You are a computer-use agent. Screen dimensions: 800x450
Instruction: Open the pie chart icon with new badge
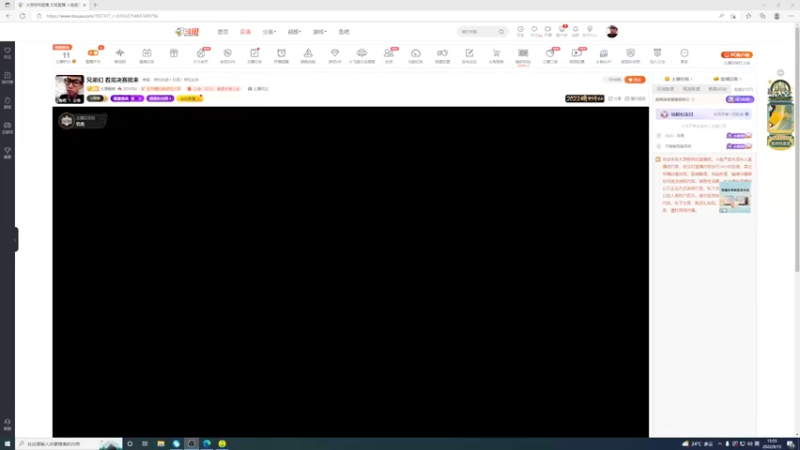coord(550,53)
